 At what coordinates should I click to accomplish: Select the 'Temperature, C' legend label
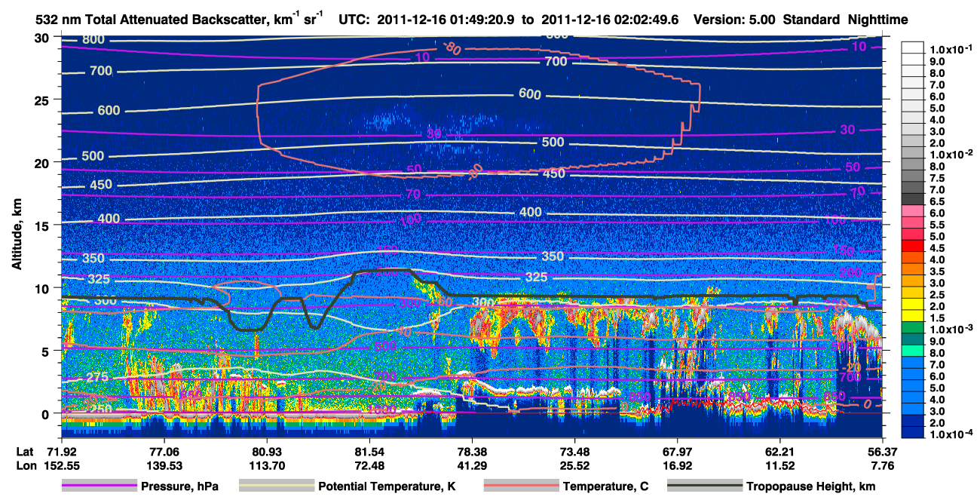point(605,486)
